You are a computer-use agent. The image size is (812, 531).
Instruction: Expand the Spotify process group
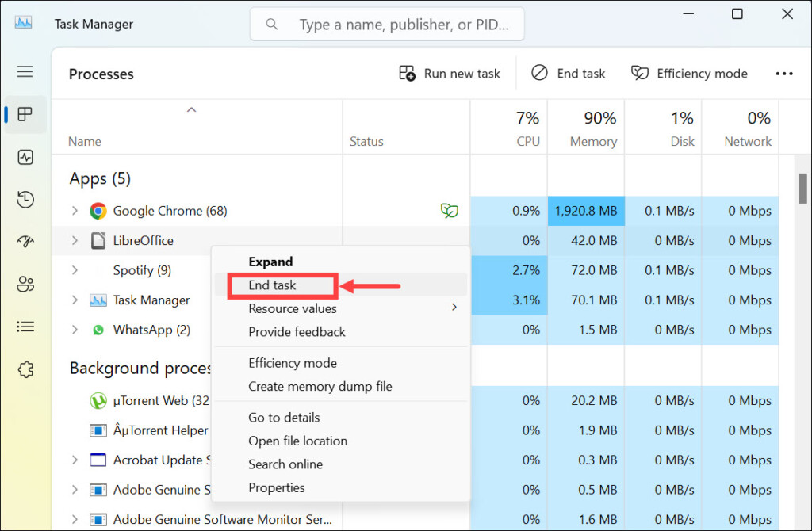[75, 270]
